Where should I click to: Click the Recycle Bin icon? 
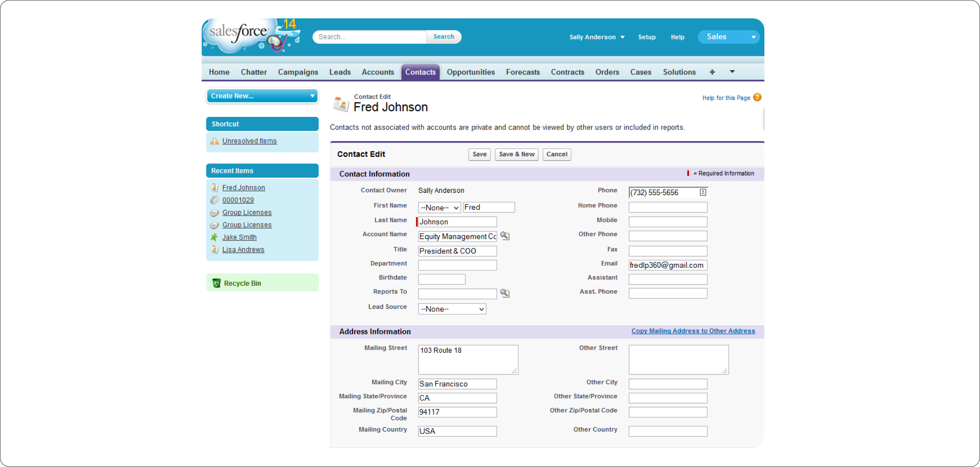tap(216, 283)
